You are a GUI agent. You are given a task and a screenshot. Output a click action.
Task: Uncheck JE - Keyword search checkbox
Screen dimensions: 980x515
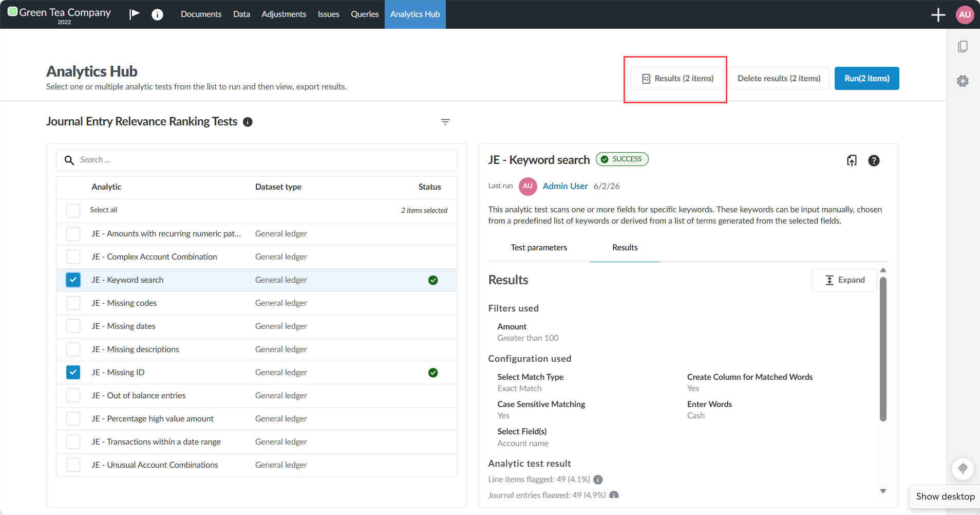click(73, 280)
